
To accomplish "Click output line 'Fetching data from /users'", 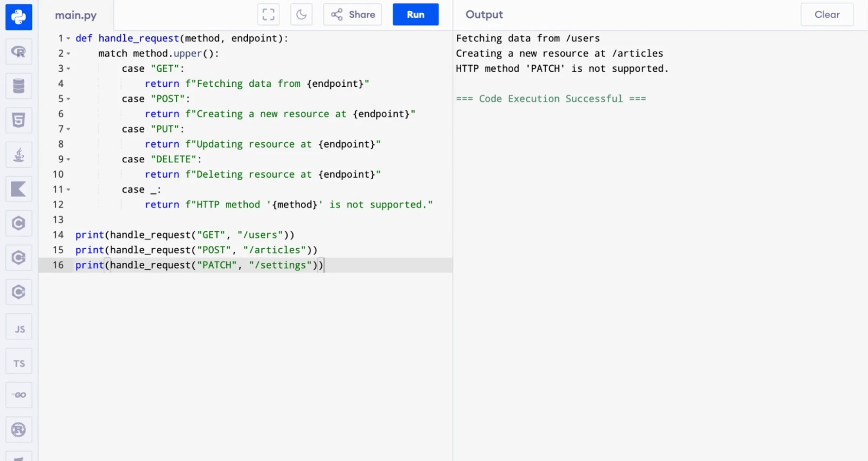I will 528,39.
